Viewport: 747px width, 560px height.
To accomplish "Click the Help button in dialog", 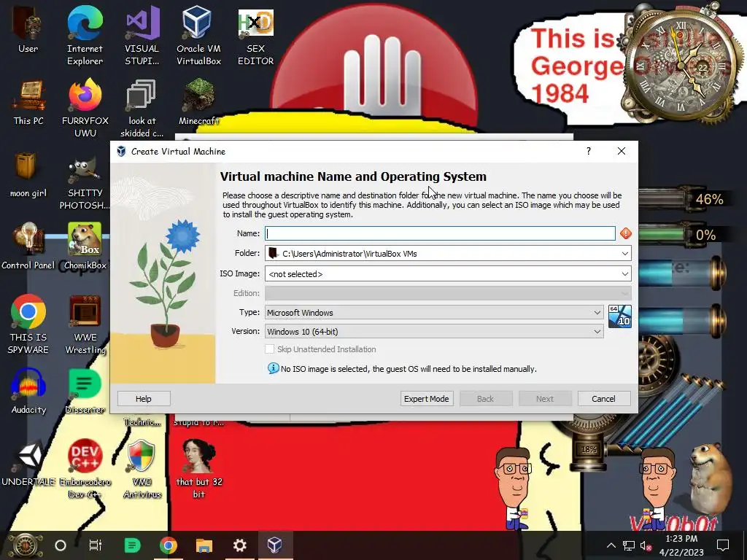I will click(x=144, y=399).
